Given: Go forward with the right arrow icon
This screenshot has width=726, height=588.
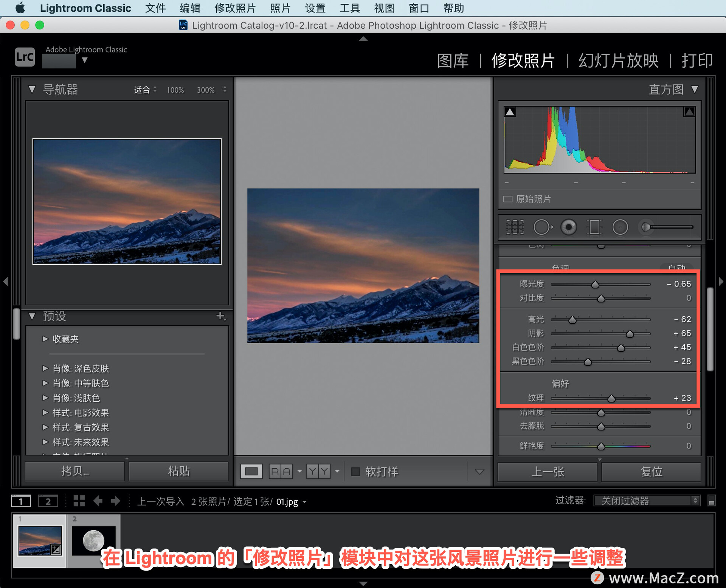Looking at the screenshot, I should (116, 501).
